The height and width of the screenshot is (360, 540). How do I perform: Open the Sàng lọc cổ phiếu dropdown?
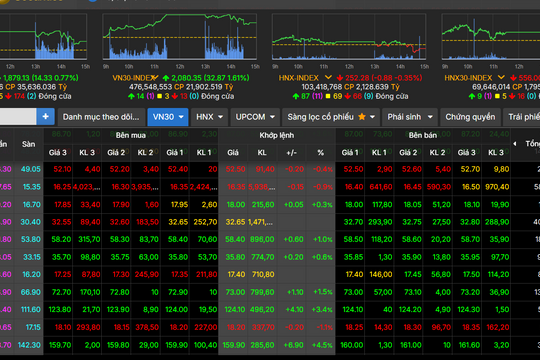pos(372,117)
